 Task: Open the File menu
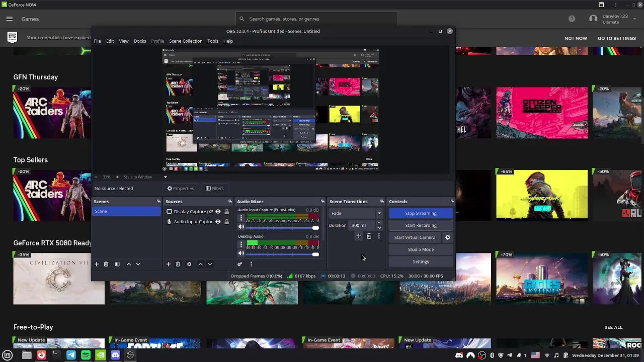97,41
